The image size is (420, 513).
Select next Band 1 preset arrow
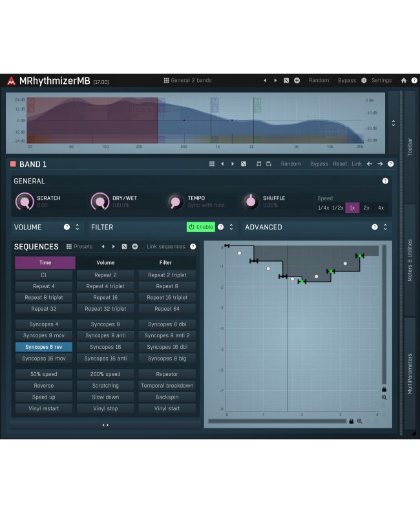pyautogui.click(x=233, y=164)
